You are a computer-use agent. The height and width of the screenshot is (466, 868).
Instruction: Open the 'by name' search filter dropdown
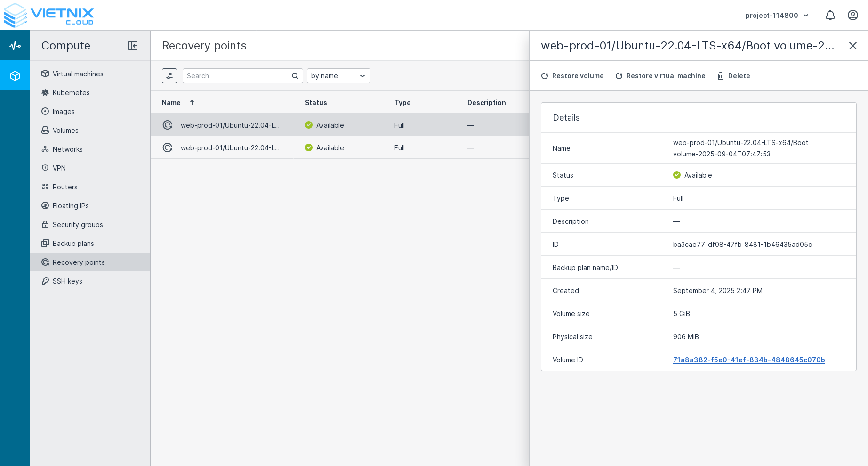(x=338, y=76)
